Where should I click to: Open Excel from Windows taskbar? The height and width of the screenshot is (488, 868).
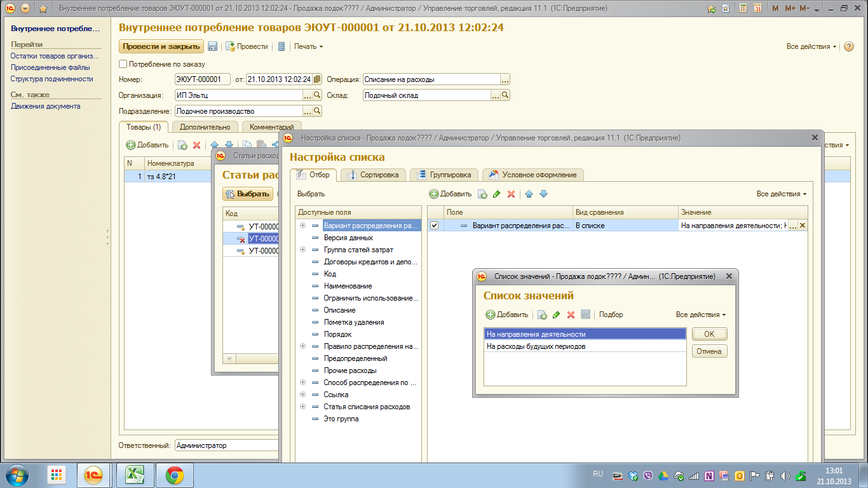tap(134, 475)
